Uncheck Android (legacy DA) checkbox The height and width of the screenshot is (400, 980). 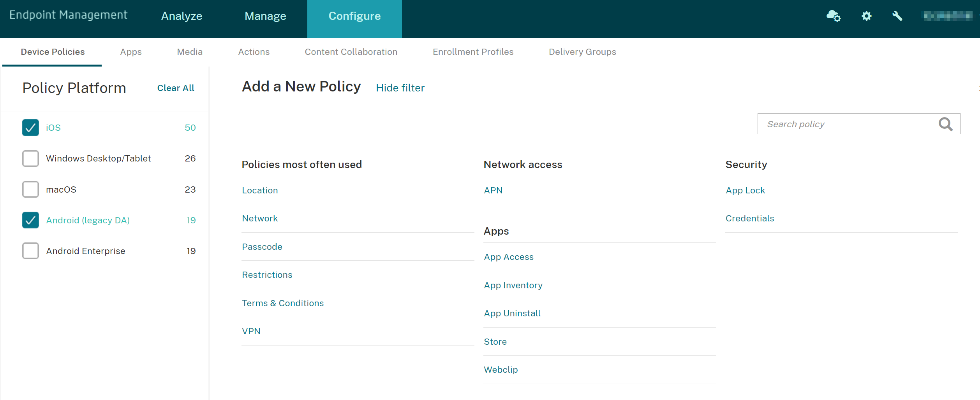pos(30,220)
